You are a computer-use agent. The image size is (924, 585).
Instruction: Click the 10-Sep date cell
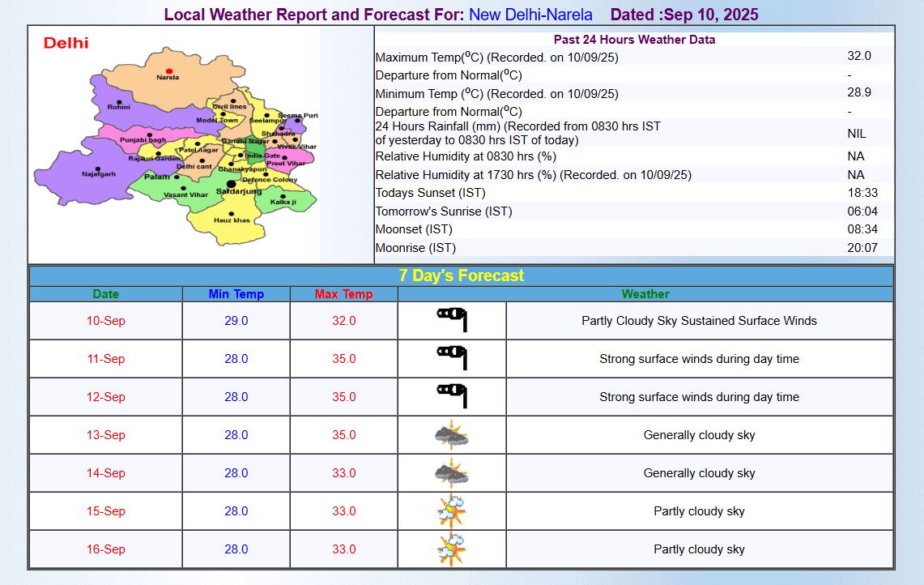point(106,321)
